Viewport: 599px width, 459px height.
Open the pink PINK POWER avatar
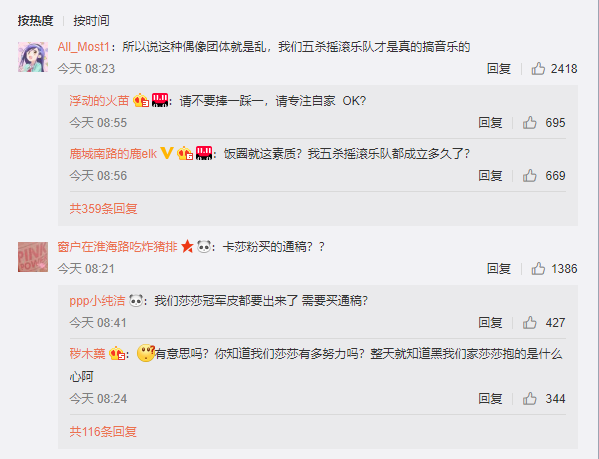point(33,257)
